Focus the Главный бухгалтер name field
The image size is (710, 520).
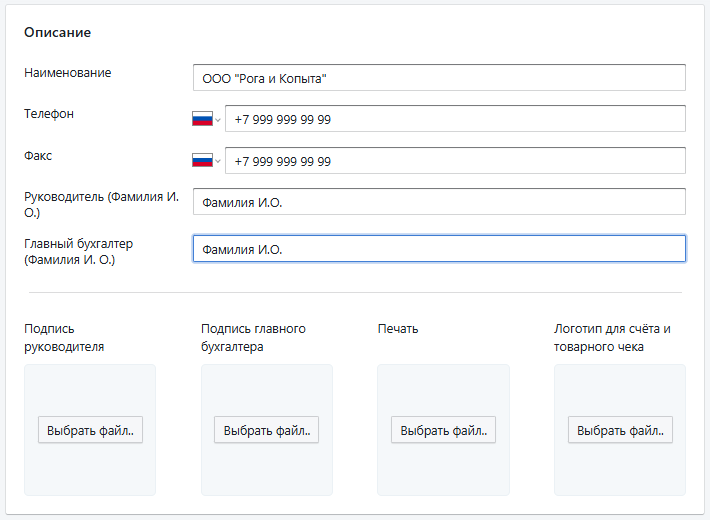(438, 249)
